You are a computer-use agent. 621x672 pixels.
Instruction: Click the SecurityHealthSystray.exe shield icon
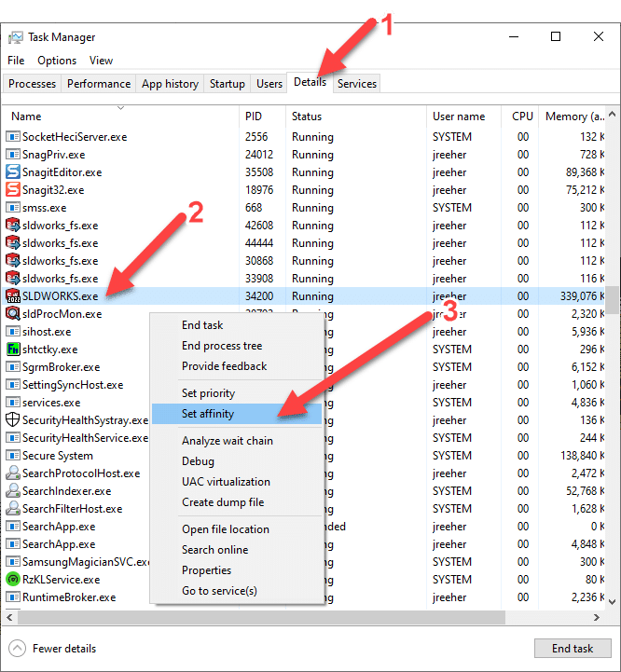click(13, 419)
